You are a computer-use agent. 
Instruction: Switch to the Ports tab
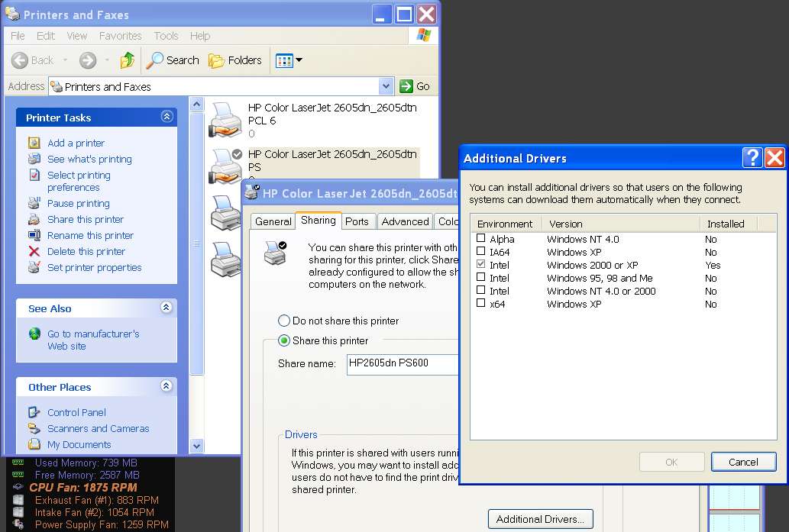(357, 222)
